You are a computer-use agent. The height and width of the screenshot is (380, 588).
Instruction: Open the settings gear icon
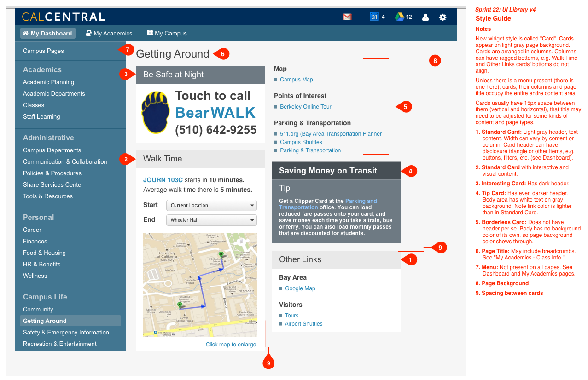(443, 17)
